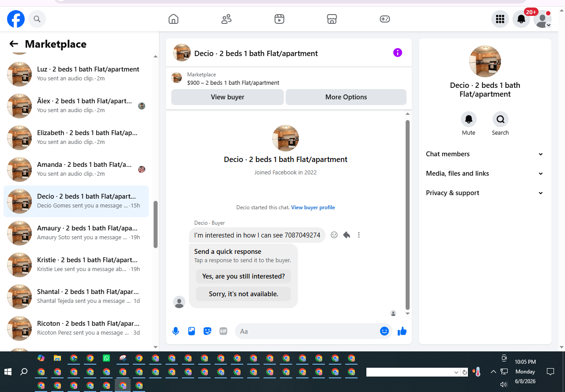Open the Ãlex conversation
The image size is (565, 392).
click(76, 106)
